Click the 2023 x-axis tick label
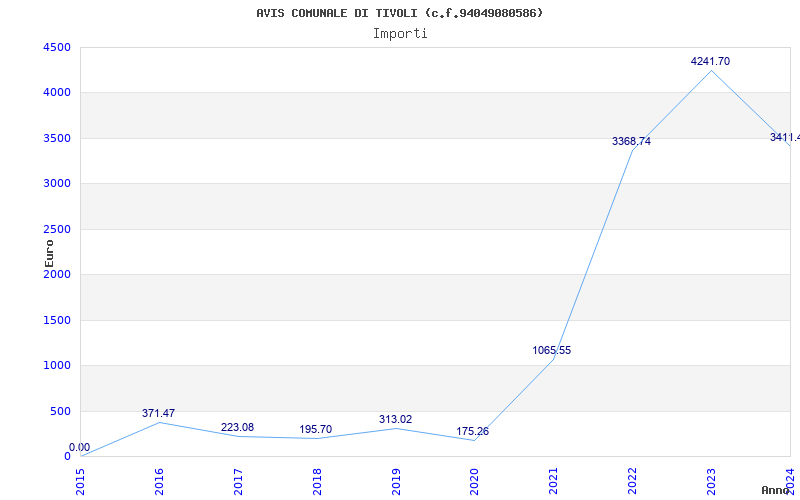The image size is (800, 500). 711,482
